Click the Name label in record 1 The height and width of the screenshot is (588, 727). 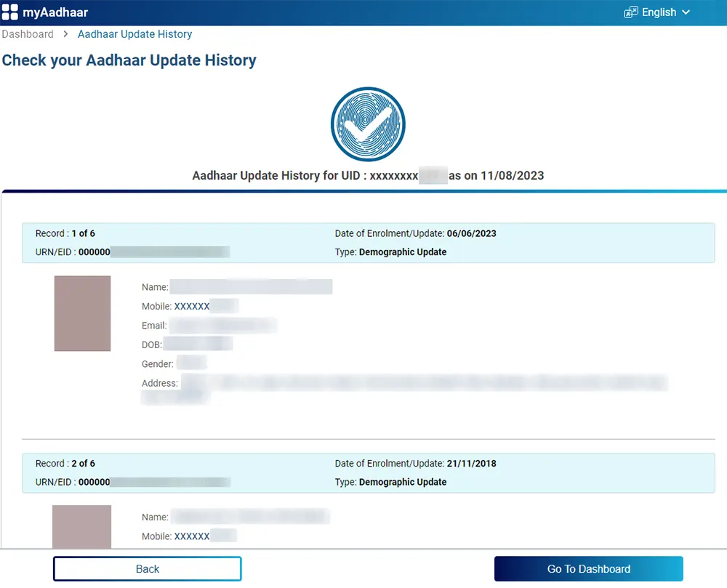(x=155, y=287)
